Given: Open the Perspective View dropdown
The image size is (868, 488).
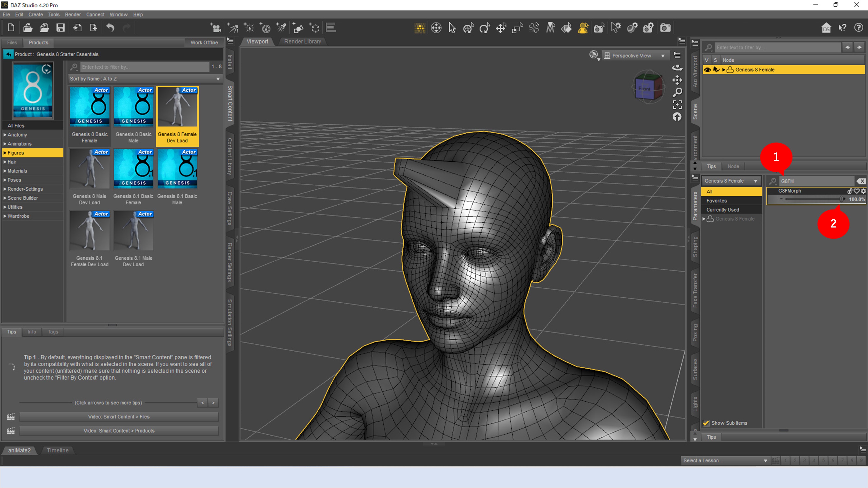Looking at the screenshot, I should coord(663,55).
